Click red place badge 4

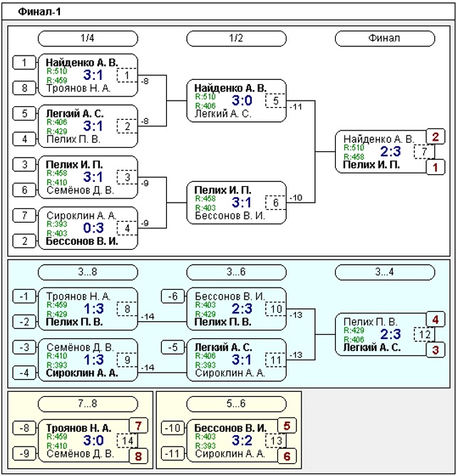coord(436,320)
